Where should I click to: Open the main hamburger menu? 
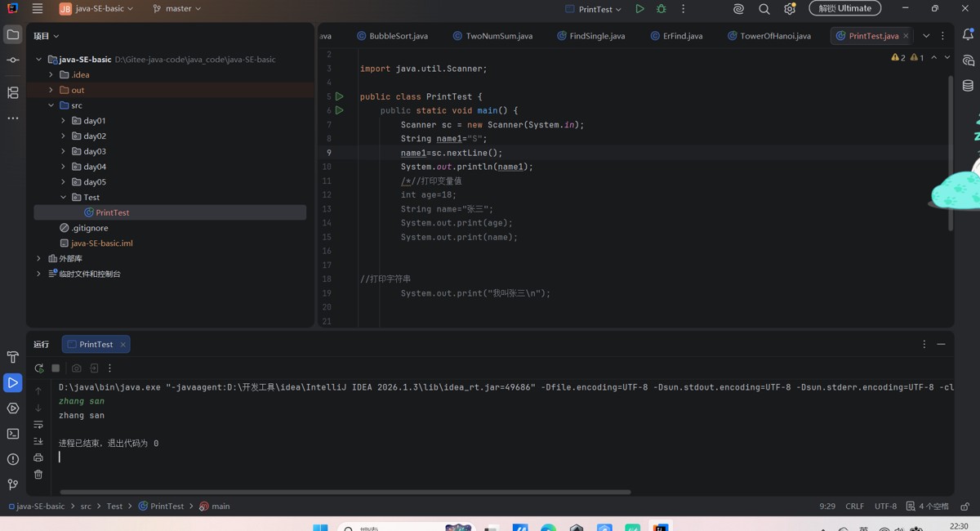38,9
